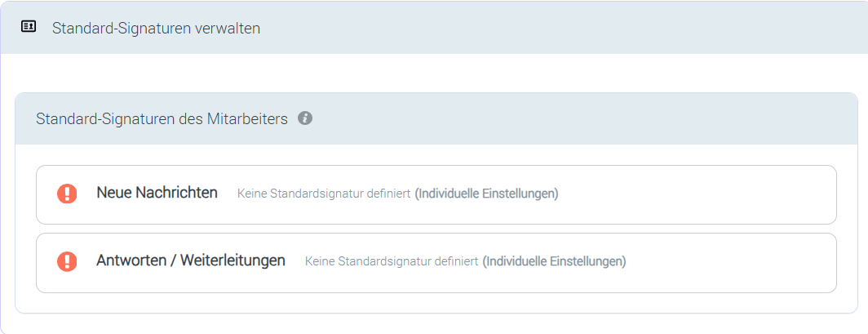The width and height of the screenshot is (868, 334).
Task: Click the Standard-Signaturen des Mitarbeiters heading
Action: point(162,119)
